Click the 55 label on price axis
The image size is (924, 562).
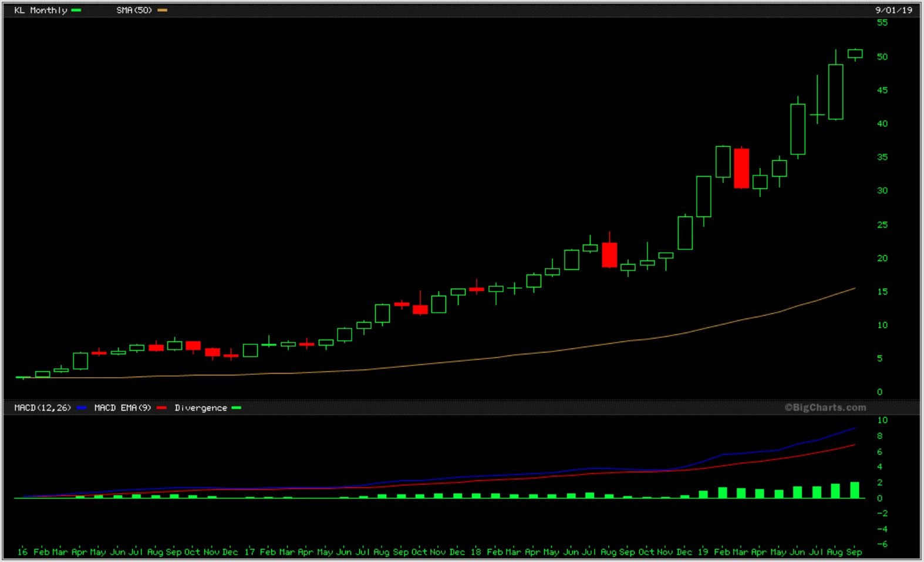click(x=882, y=23)
